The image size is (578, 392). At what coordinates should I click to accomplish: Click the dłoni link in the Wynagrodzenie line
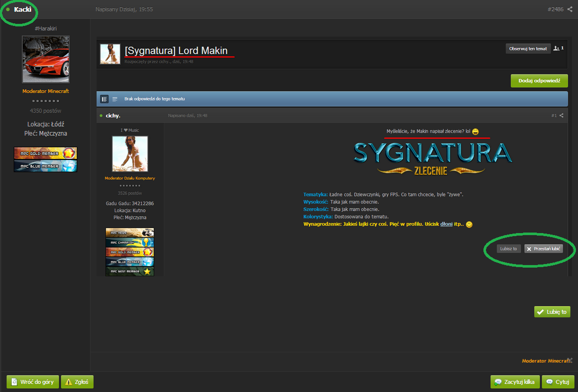[446, 224]
